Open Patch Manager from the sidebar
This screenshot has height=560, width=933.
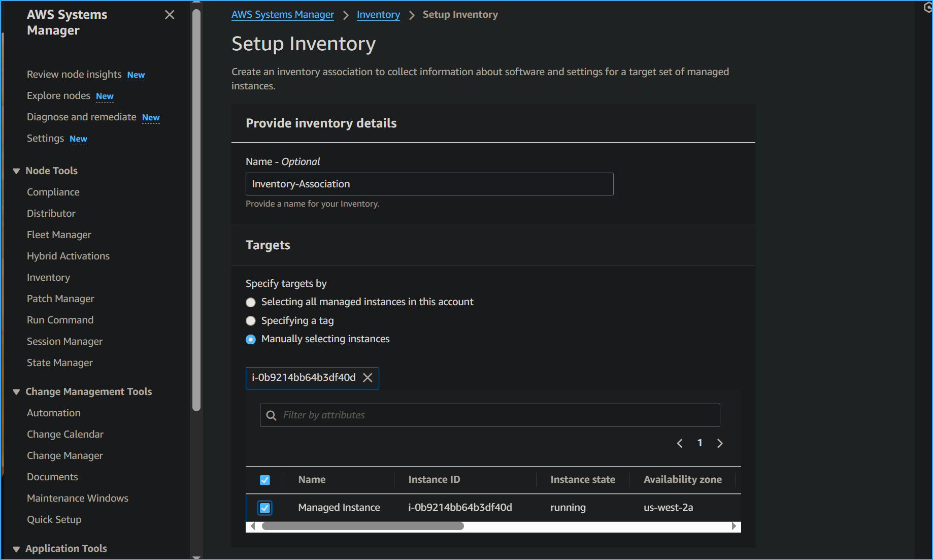pos(60,299)
